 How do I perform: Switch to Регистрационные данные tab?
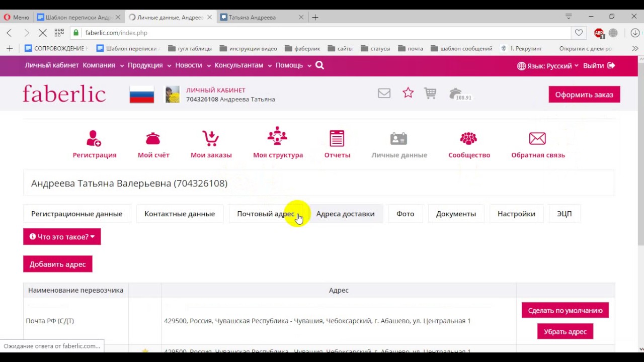tap(76, 214)
